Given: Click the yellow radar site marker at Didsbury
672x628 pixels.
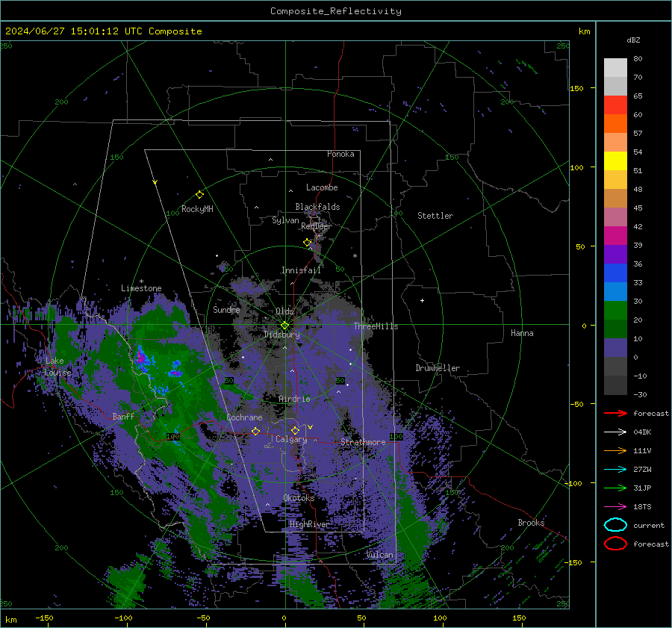Looking at the screenshot, I should [285, 326].
